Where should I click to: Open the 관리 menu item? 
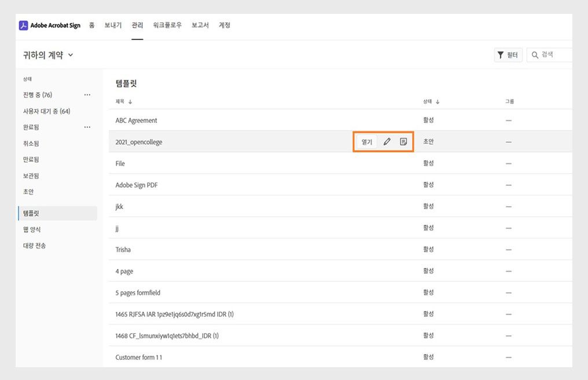[137, 25]
